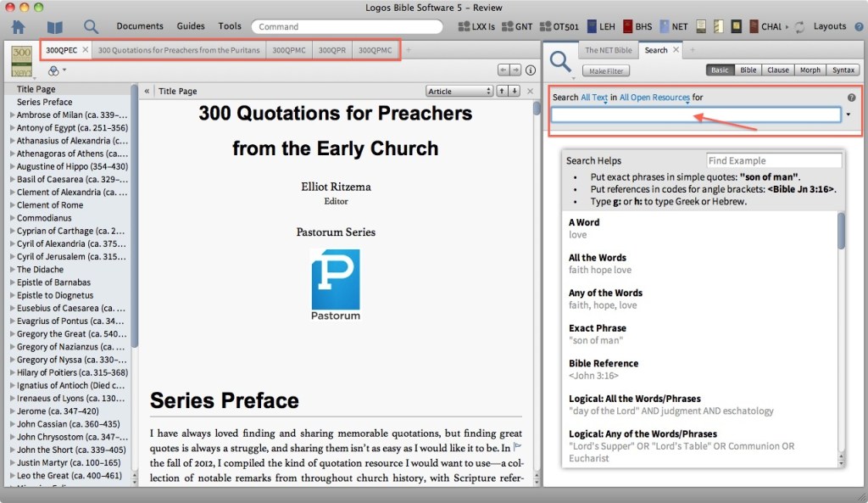The height and width of the screenshot is (503, 868).
Task: Select the magnifying glass Search icon
Action: pos(90,26)
